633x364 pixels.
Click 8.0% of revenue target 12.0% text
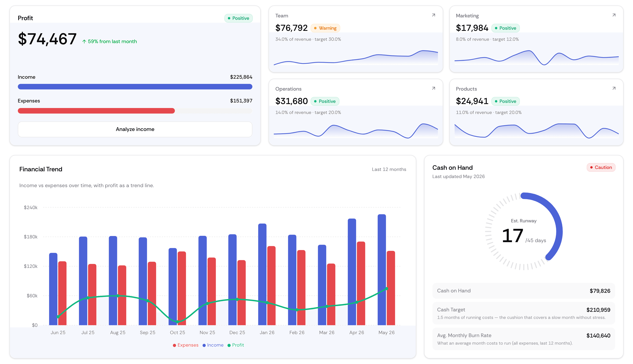[487, 39]
